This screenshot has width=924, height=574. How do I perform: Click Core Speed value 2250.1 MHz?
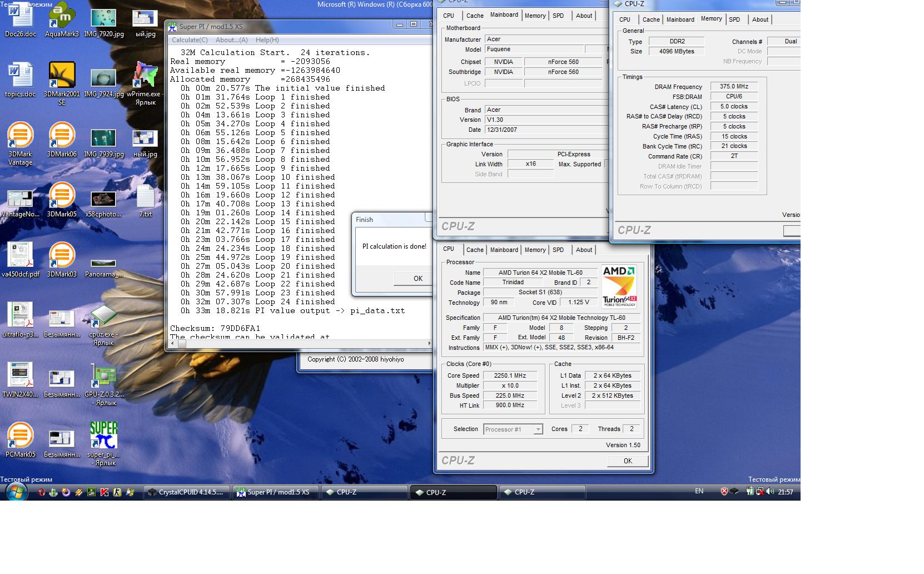(510, 375)
